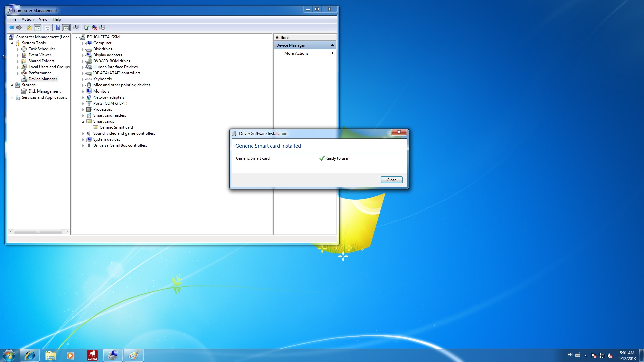Expand the Services and Applications node
Viewport: 644px width, 362px height.
point(12,98)
